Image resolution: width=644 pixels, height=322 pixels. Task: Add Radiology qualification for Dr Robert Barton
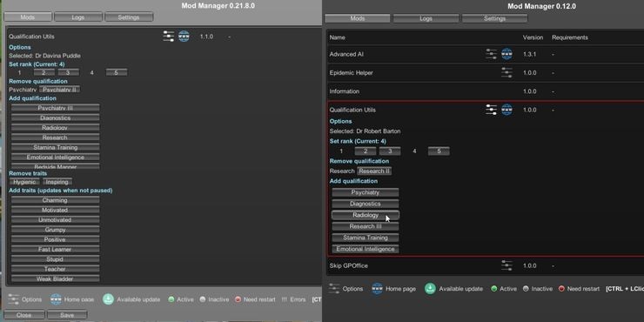(366, 215)
